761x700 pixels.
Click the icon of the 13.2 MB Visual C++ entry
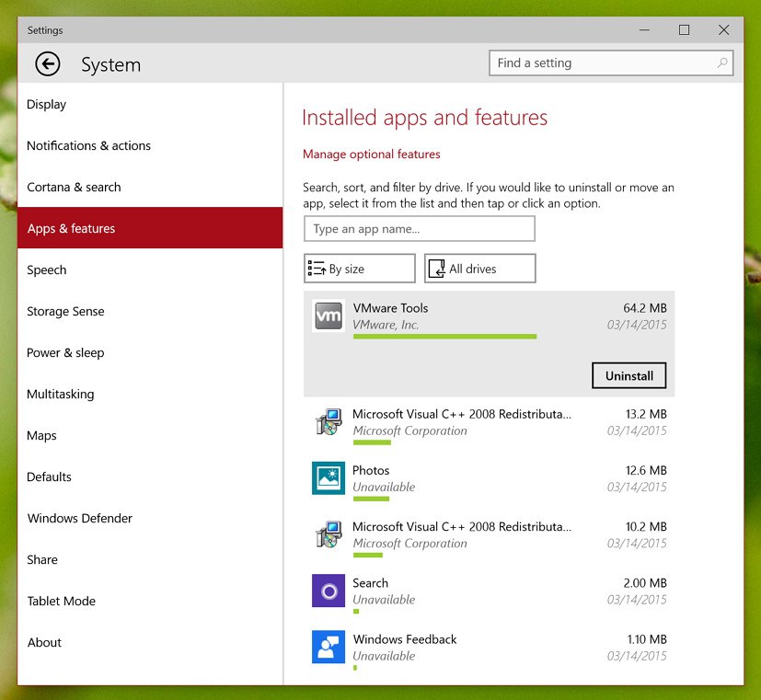(x=329, y=421)
